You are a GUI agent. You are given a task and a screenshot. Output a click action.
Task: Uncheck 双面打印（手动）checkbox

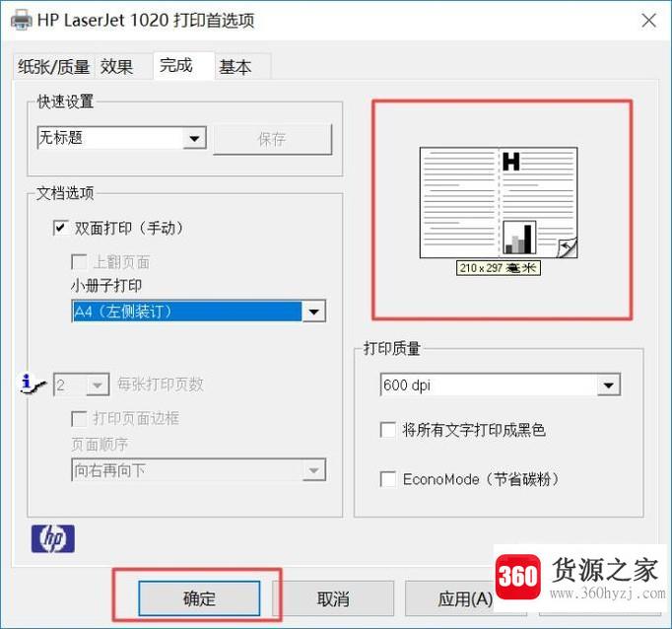tap(61, 228)
